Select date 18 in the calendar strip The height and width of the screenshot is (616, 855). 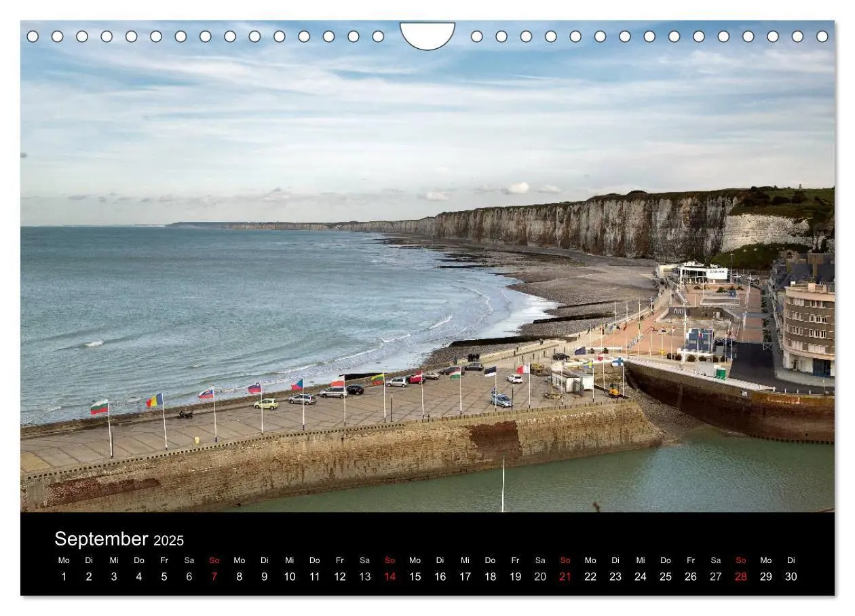[490, 577]
